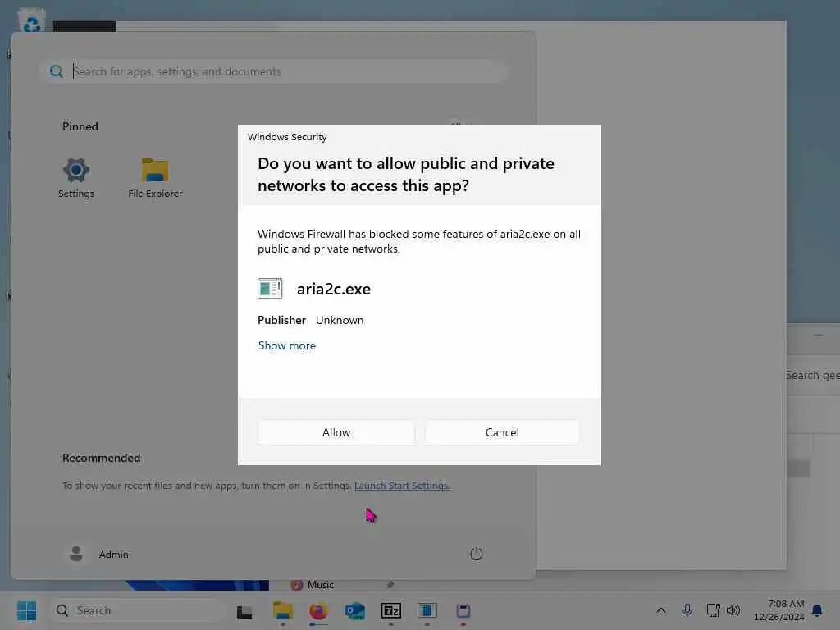Image resolution: width=840 pixels, height=630 pixels.
Task: Open the clock showing 7:08 AM
Action: [x=779, y=610]
